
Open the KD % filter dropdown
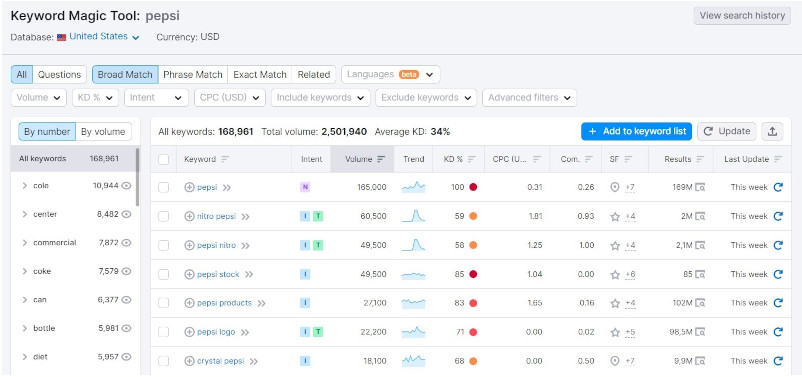(95, 98)
